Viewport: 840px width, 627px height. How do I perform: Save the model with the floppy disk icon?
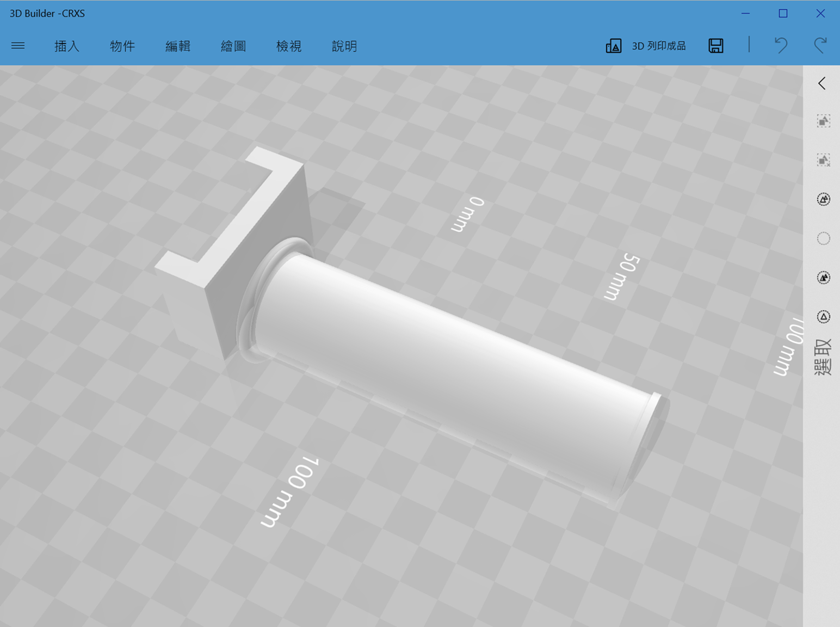click(716, 46)
